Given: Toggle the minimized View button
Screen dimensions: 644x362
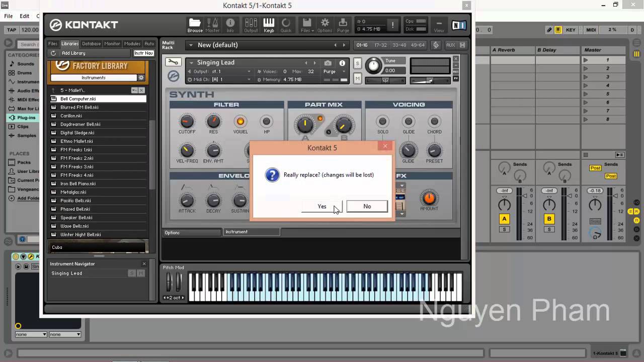Looking at the screenshot, I should [x=439, y=25].
